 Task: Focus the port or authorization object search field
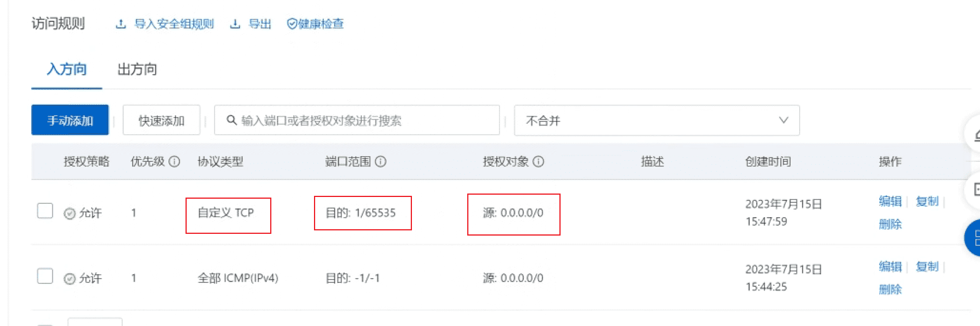357,120
